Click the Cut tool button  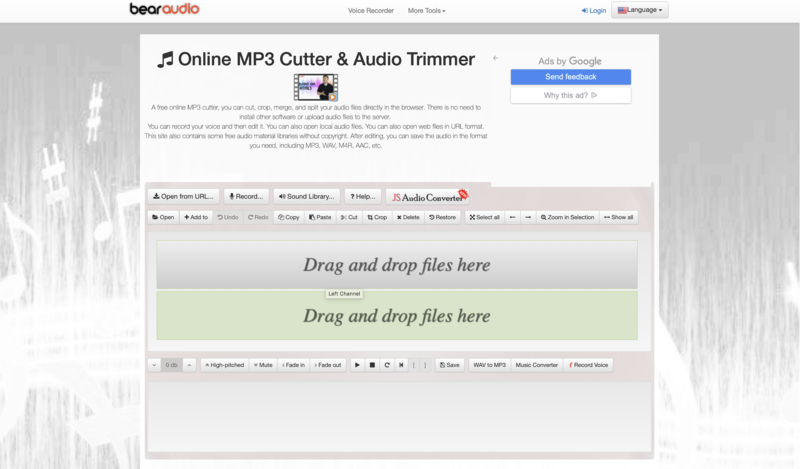tap(349, 217)
